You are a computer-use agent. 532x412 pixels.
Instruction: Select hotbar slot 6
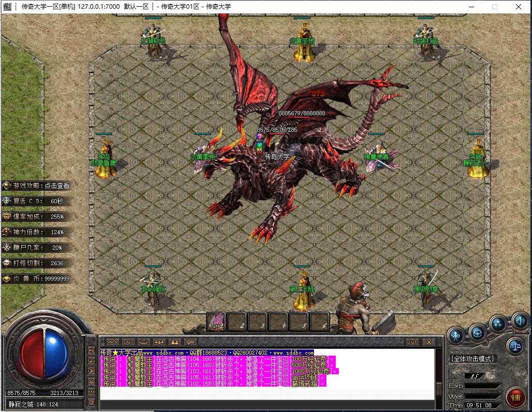point(319,322)
